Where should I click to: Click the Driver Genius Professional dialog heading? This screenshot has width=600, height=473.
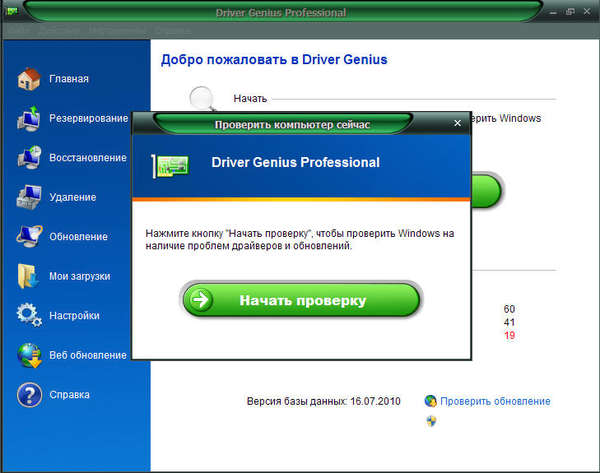coord(295,162)
